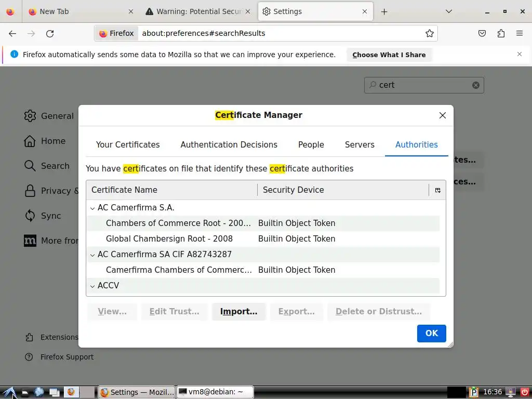Click the Delete or Distrust... button
This screenshot has width=532, height=399.
pyautogui.click(x=379, y=312)
